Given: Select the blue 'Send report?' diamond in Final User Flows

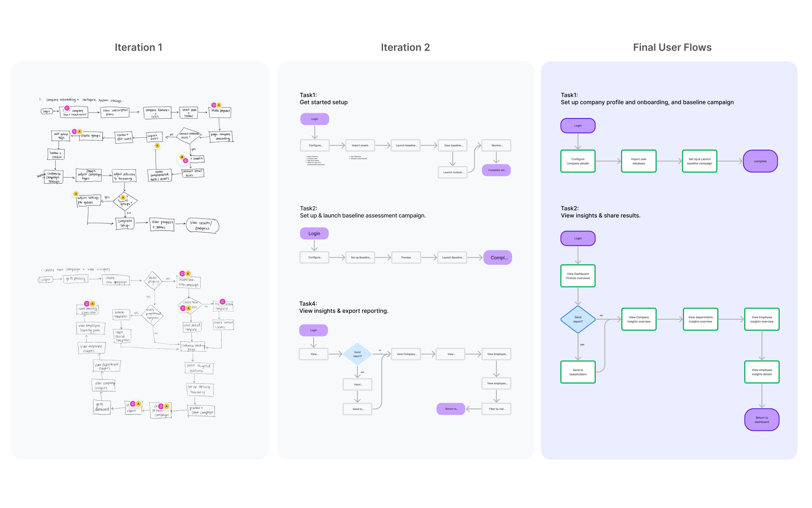Looking at the screenshot, I should click(x=578, y=319).
